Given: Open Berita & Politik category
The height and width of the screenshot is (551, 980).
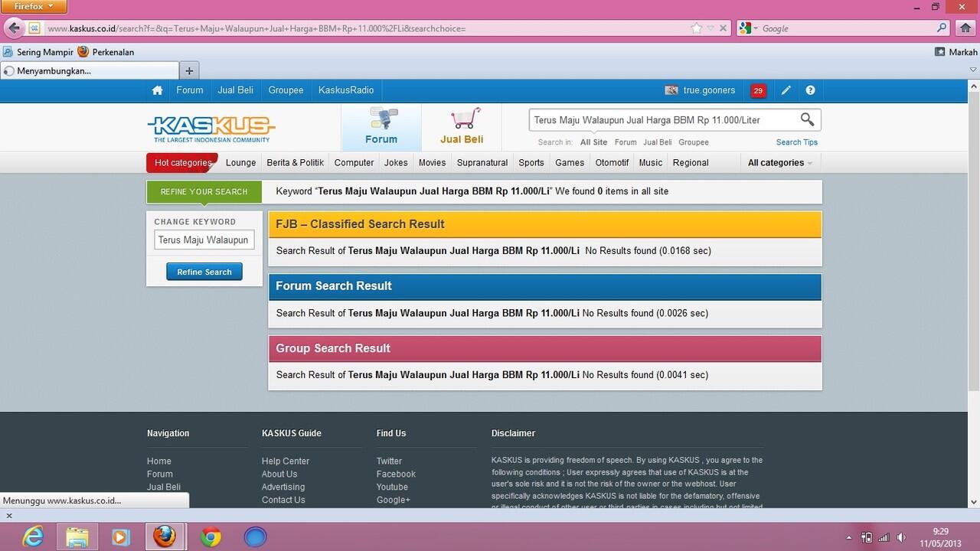Looking at the screenshot, I should coord(295,162).
